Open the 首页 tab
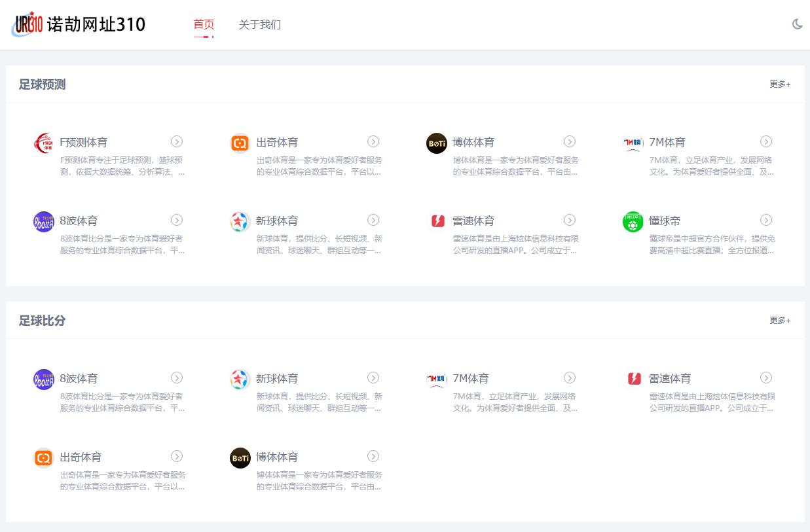This screenshot has width=810, height=532. pyautogui.click(x=204, y=25)
